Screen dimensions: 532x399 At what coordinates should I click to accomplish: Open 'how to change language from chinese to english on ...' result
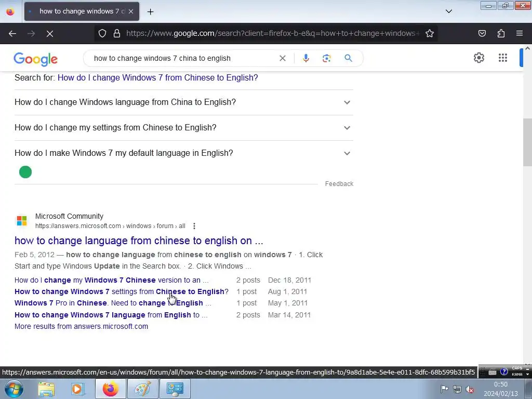pyautogui.click(x=139, y=241)
